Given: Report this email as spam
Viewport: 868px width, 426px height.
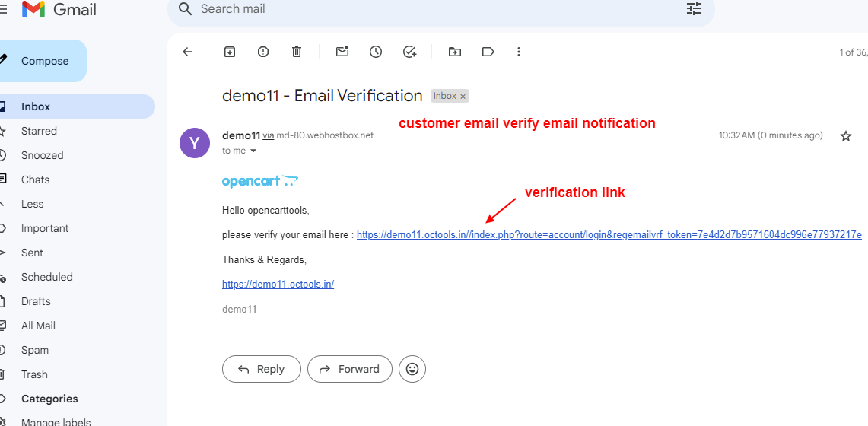Looking at the screenshot, I should pyautogui.click(x=263, y=52).
